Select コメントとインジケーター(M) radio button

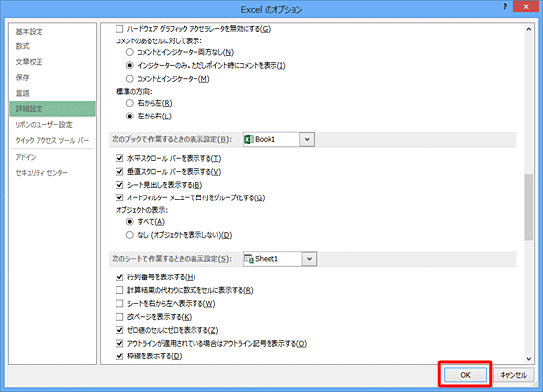click(x=130, y=79)
